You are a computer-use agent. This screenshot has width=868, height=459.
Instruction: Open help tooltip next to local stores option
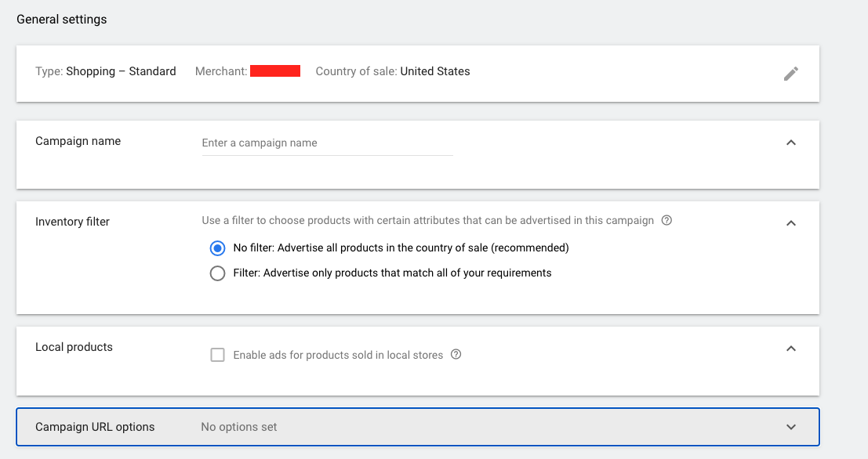[456, 354]
